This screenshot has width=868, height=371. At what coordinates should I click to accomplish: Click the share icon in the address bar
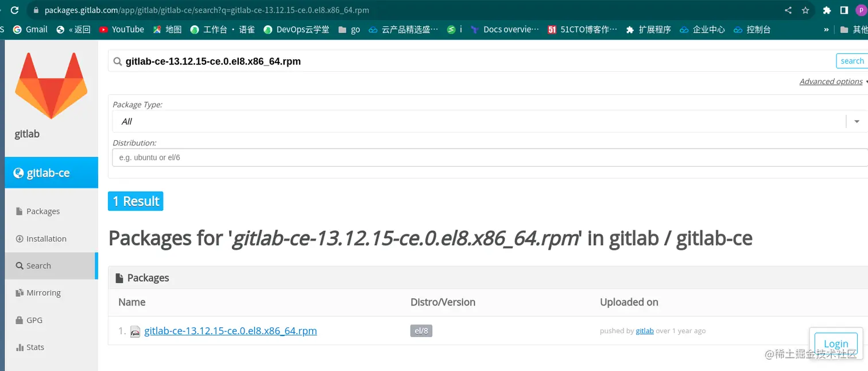click(788, 10)
